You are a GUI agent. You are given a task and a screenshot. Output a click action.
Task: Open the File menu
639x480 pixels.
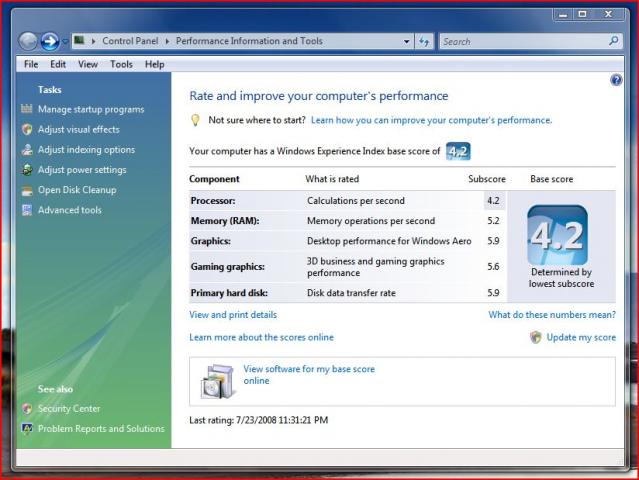tap(31, 64)
